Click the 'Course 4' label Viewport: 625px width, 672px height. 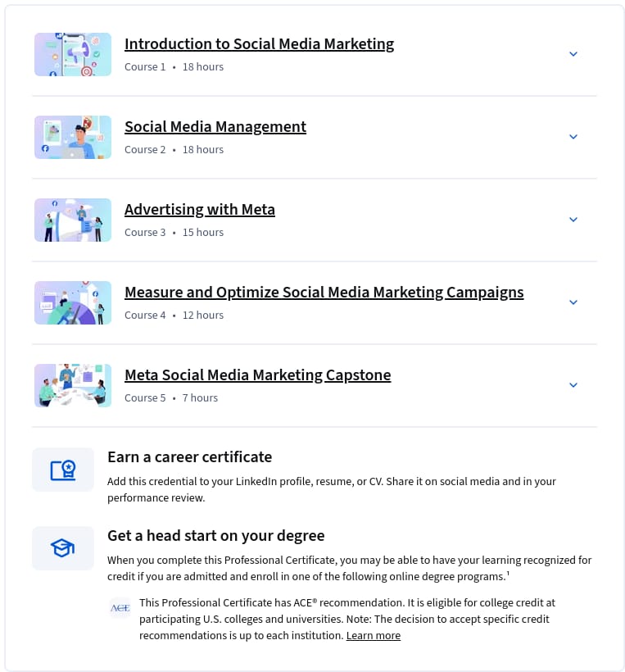145,315
